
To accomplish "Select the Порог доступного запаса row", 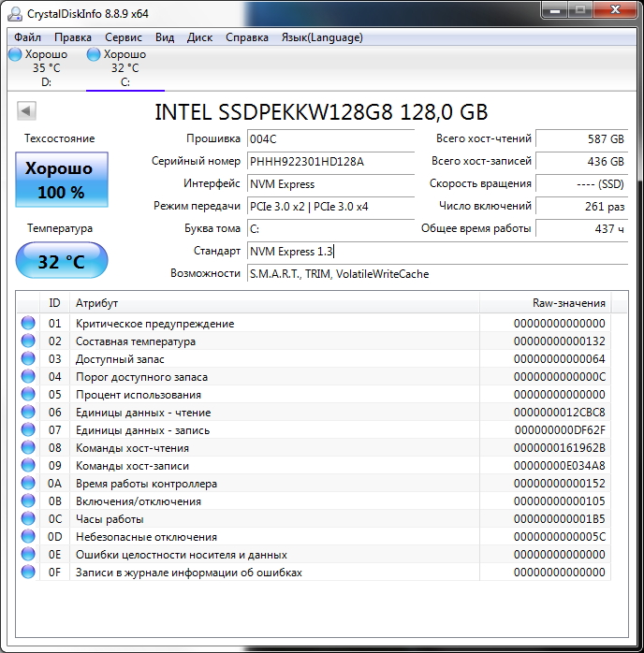I will click(x=314, y=376).
